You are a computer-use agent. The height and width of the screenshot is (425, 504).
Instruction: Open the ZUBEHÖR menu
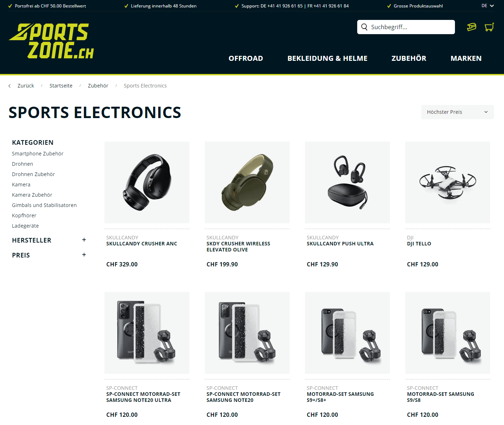click(x=409, y=58)
